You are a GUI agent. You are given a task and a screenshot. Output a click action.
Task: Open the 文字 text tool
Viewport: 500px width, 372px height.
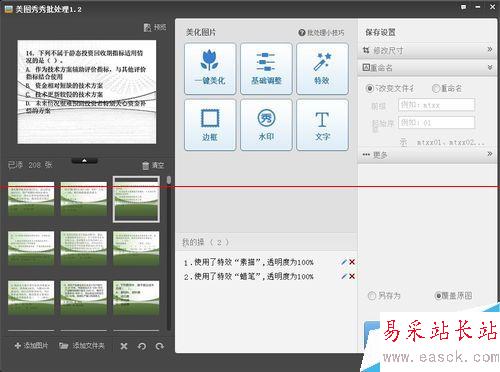click(322, 125)
